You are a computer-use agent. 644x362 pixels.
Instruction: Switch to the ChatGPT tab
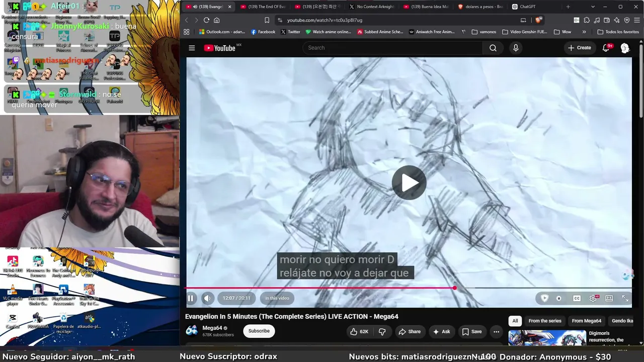pos(535,7)
